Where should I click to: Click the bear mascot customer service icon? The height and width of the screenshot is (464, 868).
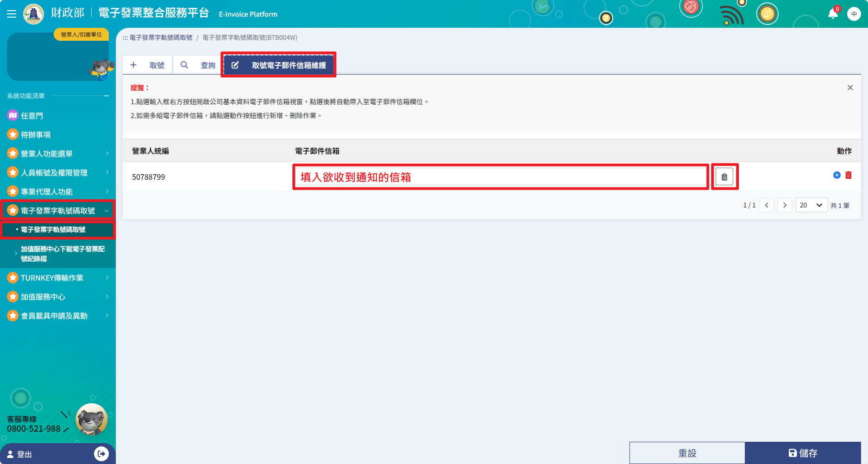91,420
